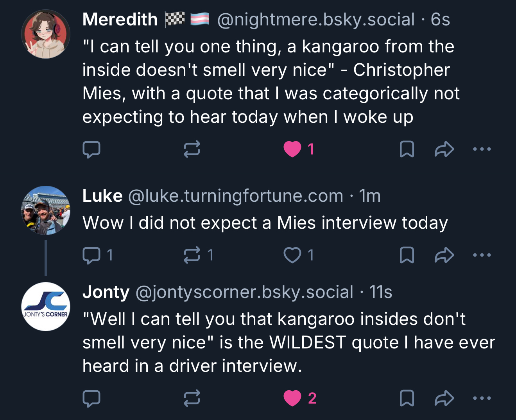Image resolution: width=516 pixels, height=420 pixels.
Task: Unlike Meredith's post with one like
Action: (x=292, y=149)
